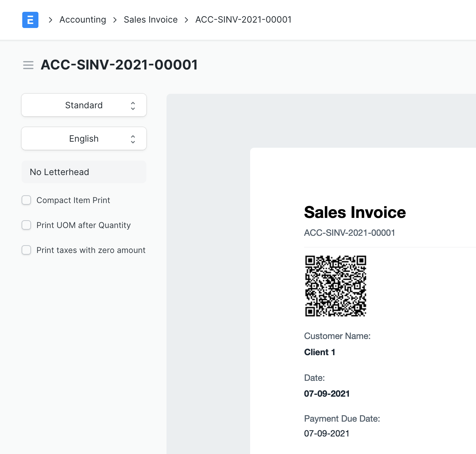476x454 pixels.
Task: Open the QR code image in the invoice
Action: [x=336, y=286]
